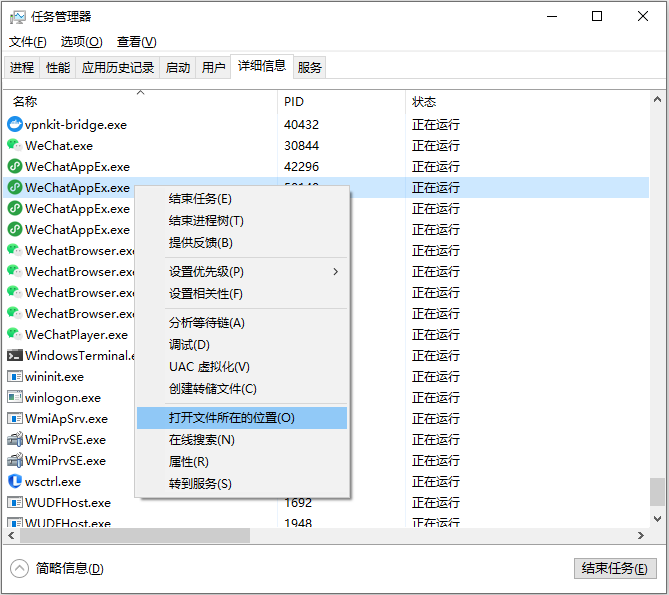Viewport: 669px width, 595px height.
Task: Open the 选项(O) menu
Action: pos(81,42)
